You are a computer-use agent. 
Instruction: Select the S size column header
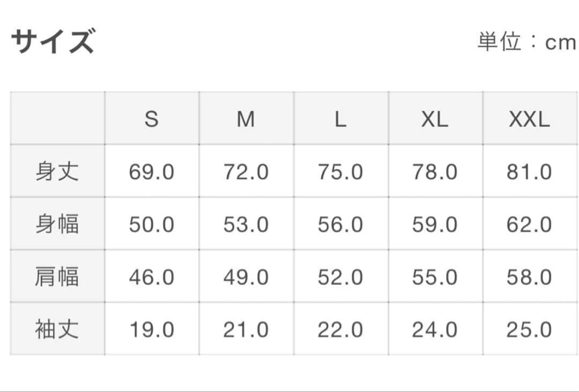point(152,119)
